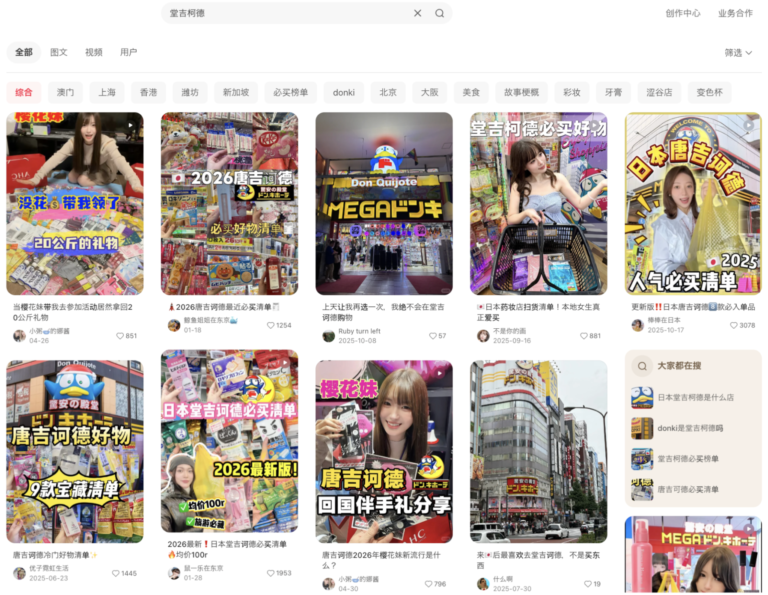Select the 变色杯 filter chip
The width and height of the screenshot is (768, 595).
pyautogui.click(x=709, y=92)
